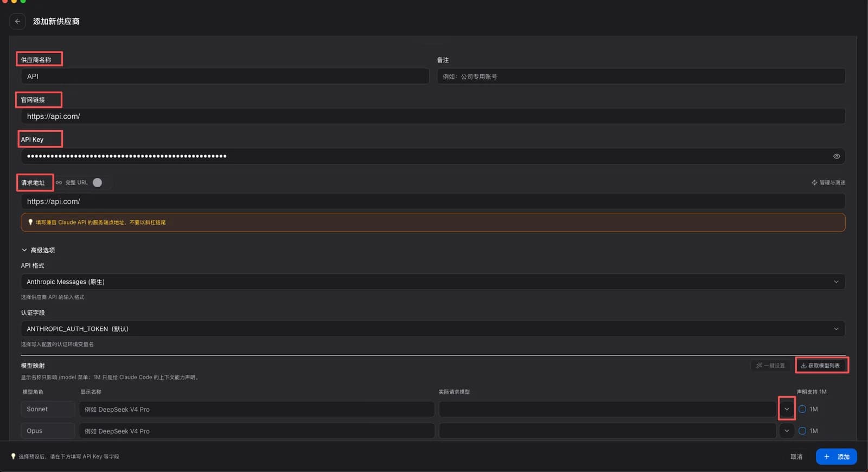Click the Opus 实际请求模型 field
The width and height of the screenshot is (868, 472).
click(608, 431)
